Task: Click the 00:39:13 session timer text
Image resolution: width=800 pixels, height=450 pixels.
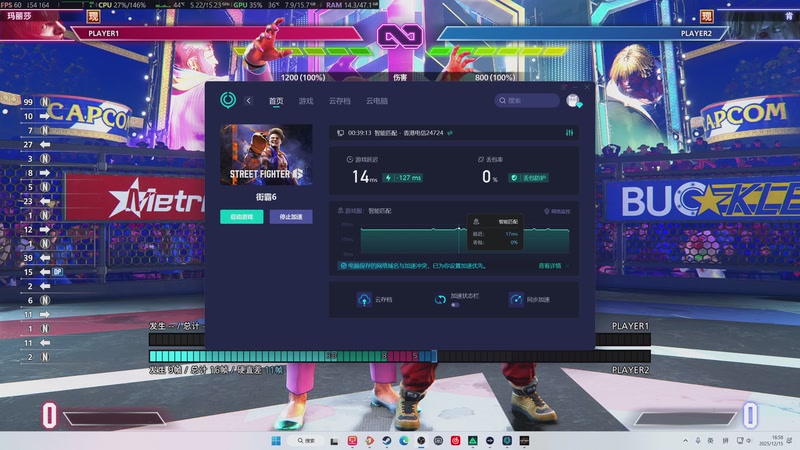Action: pos(359,133)
